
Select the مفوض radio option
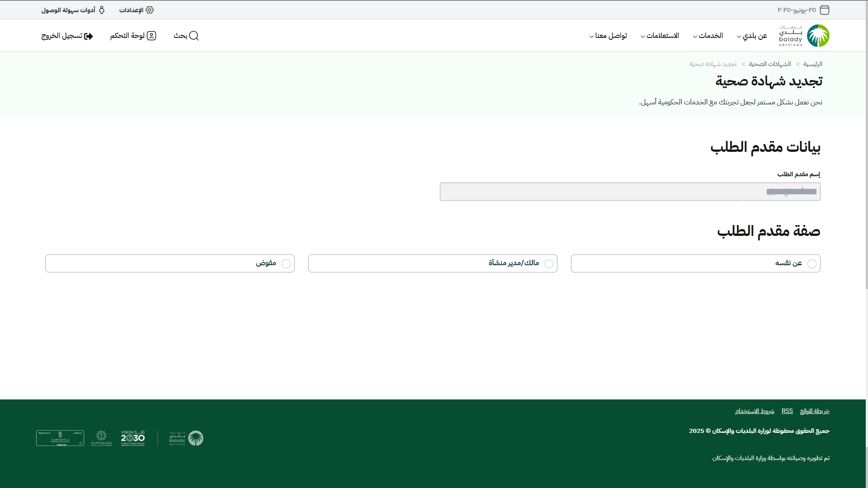[x=286, y=264]
